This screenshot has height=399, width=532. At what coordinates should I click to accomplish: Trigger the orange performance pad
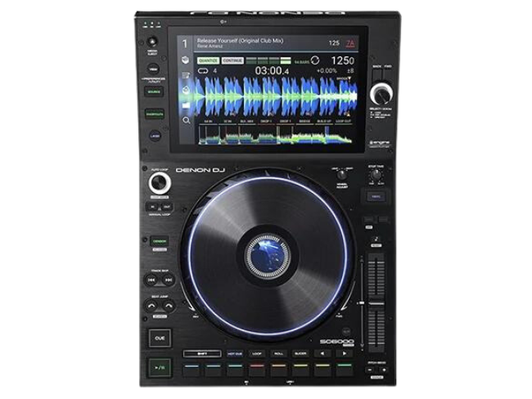[x=278, y=370]
